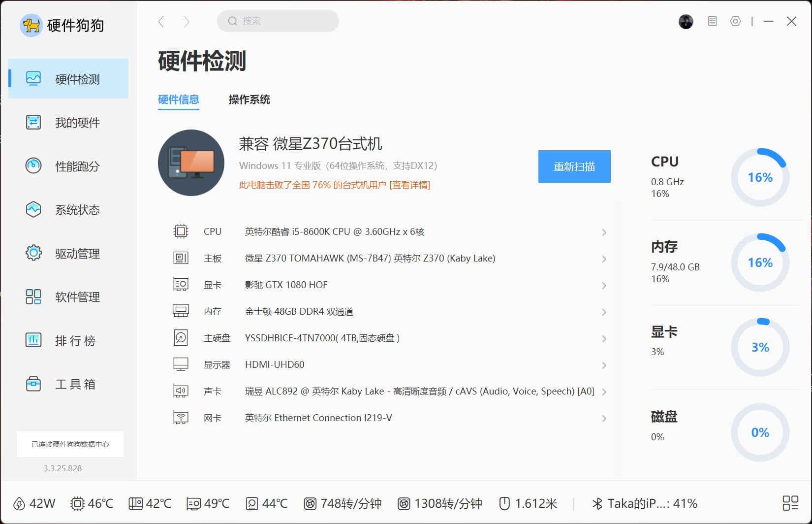Click the 显示器 monitor icon
The height and width of the screenshot is (524, 812).
181,364
